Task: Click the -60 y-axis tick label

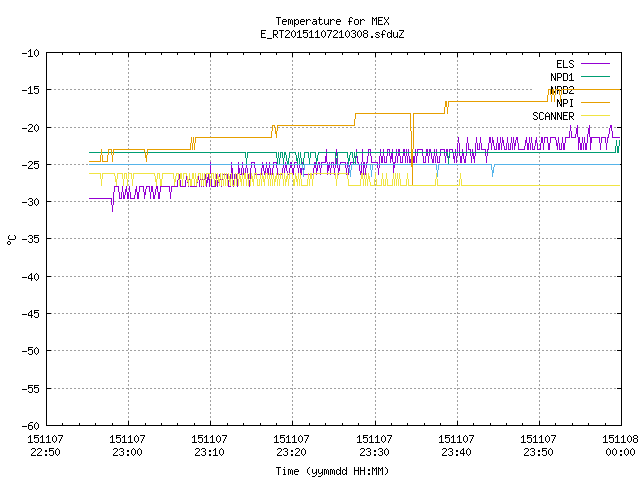Action: coord(31,426)
